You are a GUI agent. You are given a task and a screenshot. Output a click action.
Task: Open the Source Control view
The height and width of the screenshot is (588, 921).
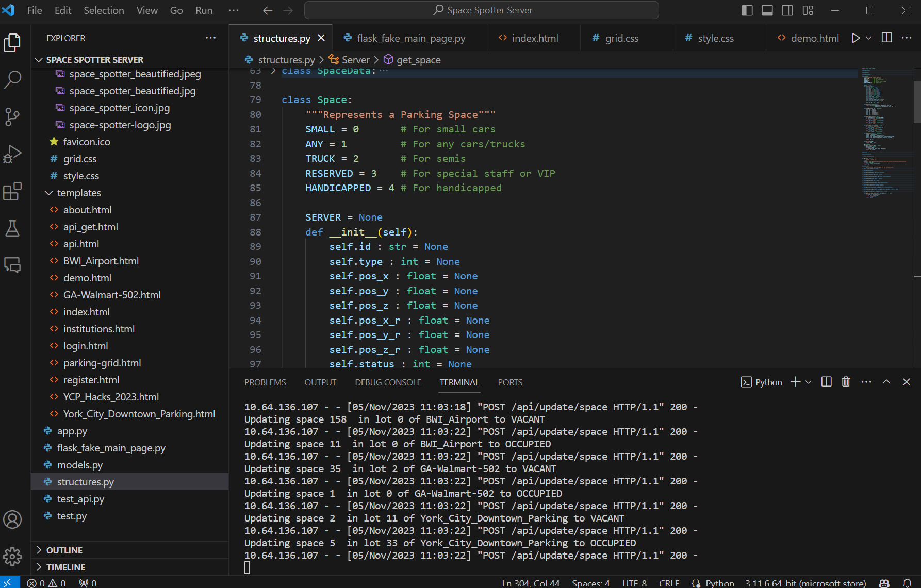pos(12,117)
